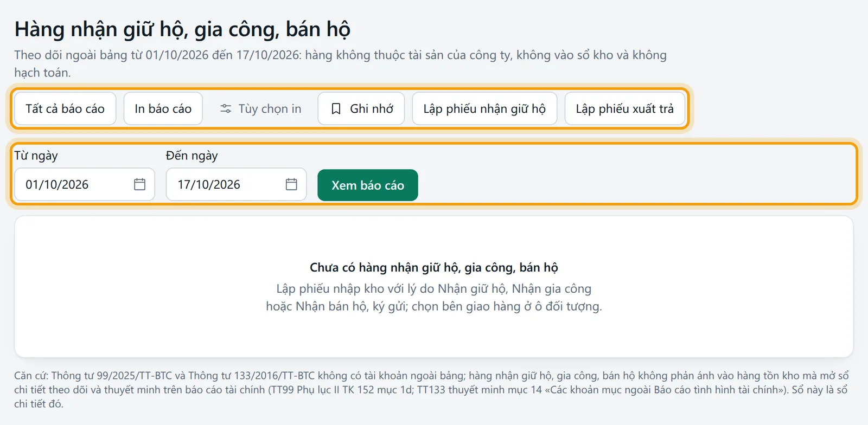Click heading Hàng nhận giữ hộ, gia công, bán hộ
Image resolution: width=868 pixels, height=425 pixels.
[182, 29]
